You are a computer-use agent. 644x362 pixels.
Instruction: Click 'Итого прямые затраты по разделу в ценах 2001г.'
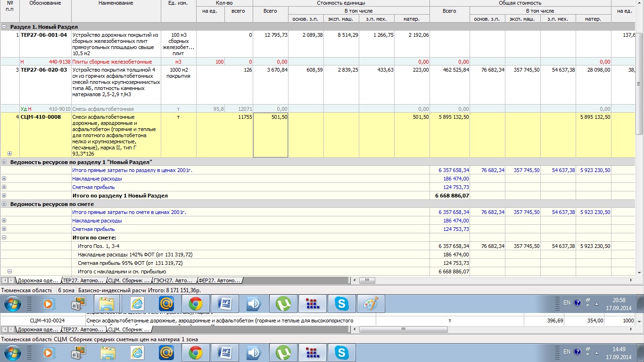pos(132,170)
